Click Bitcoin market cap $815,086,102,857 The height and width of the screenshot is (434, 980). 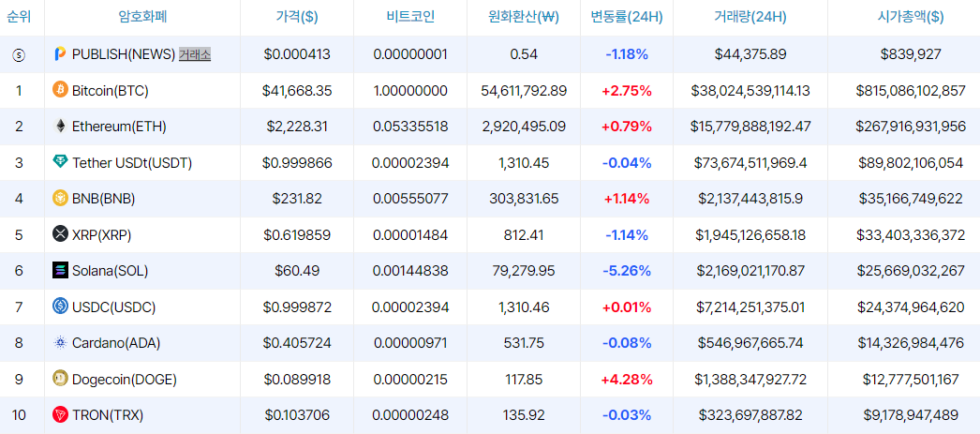(x=911, y=91)
